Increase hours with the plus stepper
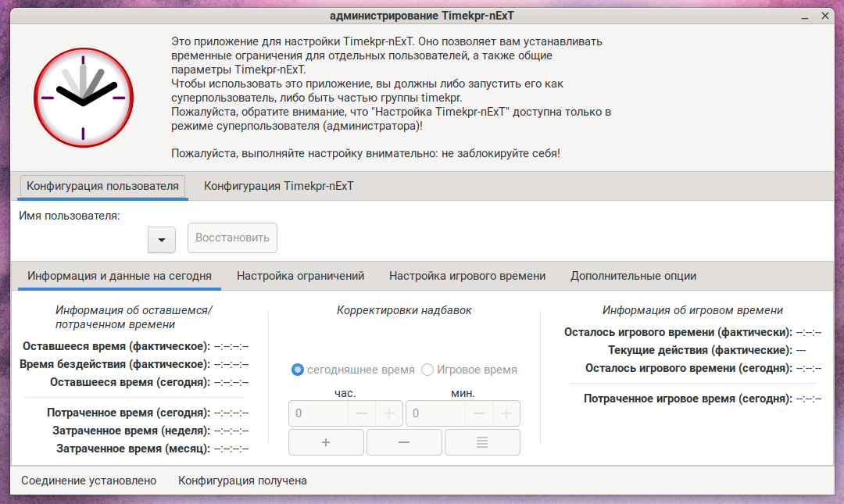The height and width of the screenshot is (504, 844). (x=389, y=413)
